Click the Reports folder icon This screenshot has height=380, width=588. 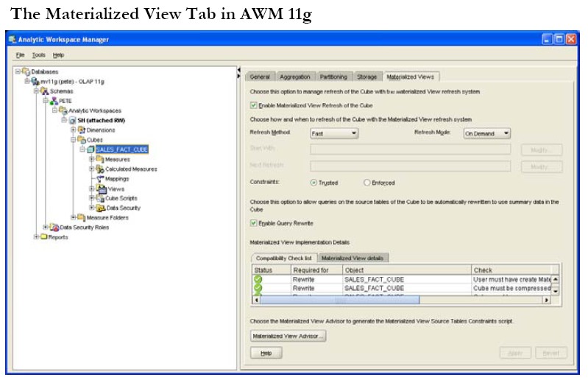(43, 237)
